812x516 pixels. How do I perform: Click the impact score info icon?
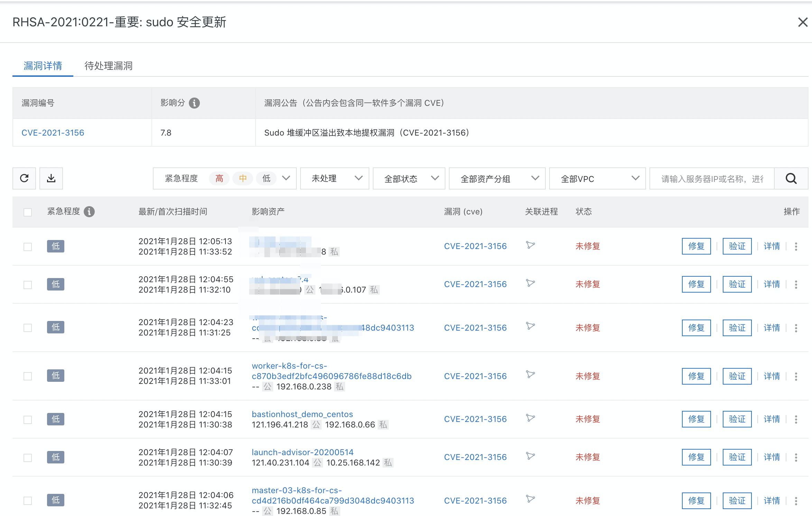[194, 103]
